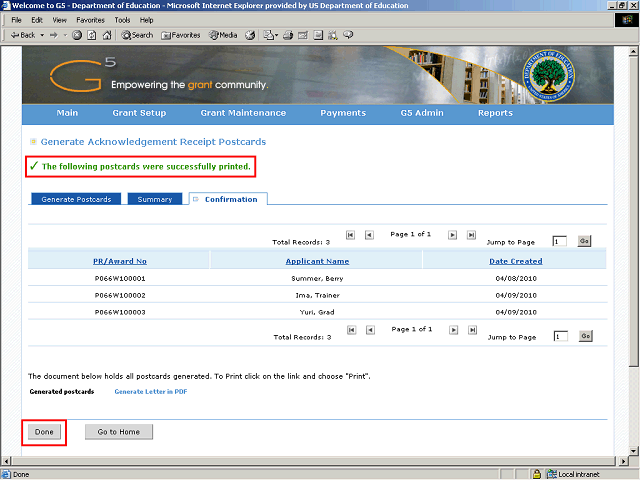The height and width of the screenshot is (480, 640).
Task: Open the Favorites toolbar button
Action: (x=181, y=36)
